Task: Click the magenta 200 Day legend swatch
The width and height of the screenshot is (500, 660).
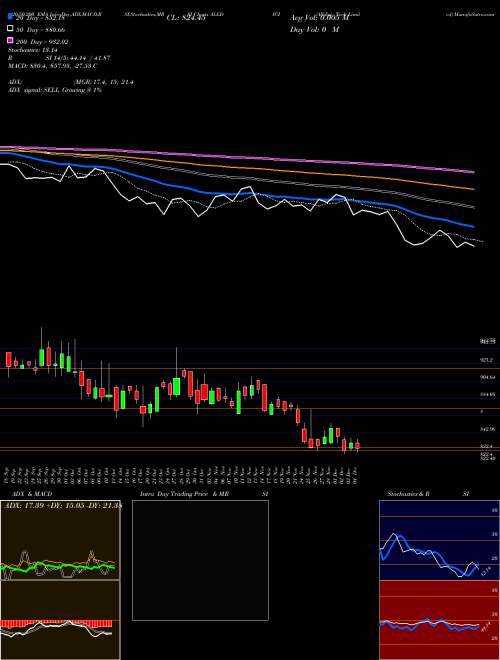Action: tap(11, 40)
